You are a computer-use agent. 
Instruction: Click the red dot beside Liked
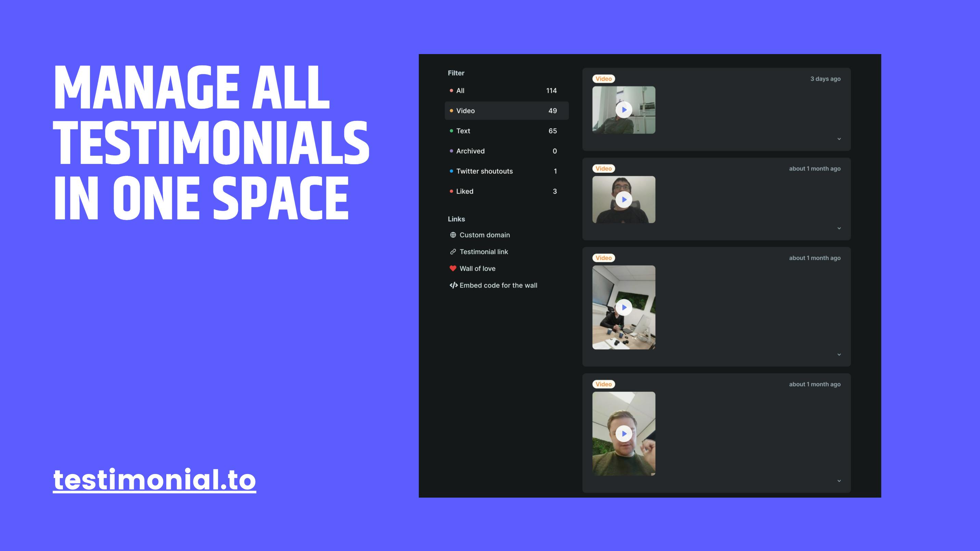pos(451,191)
